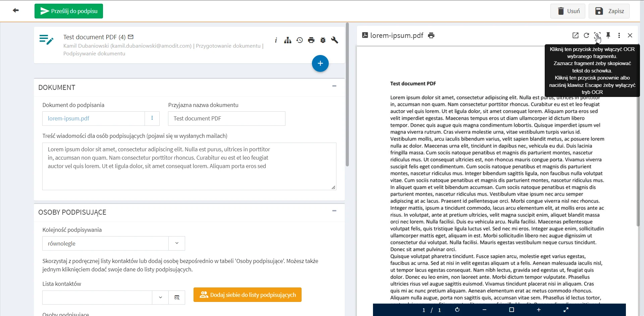This screenshot has width=644, height=316.
Task: Open the contact list lookup icon
Action: coord(177,298)
